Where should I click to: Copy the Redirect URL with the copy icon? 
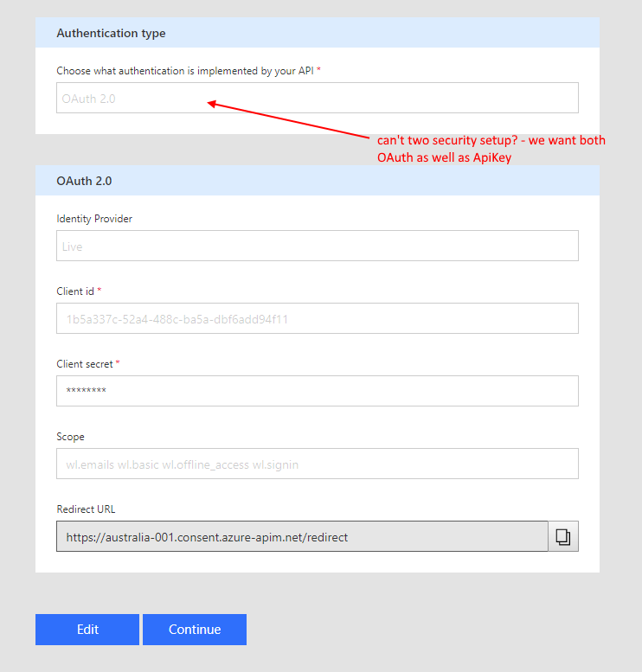tap(563, 536)
